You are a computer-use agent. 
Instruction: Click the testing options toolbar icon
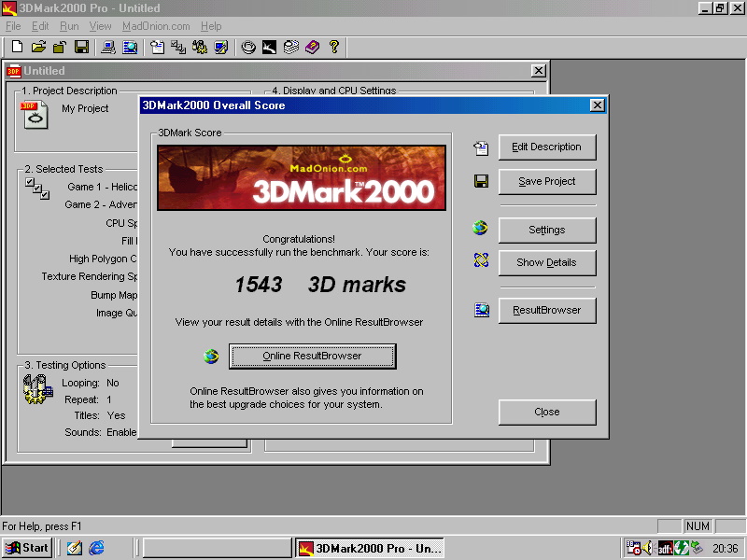200,47
